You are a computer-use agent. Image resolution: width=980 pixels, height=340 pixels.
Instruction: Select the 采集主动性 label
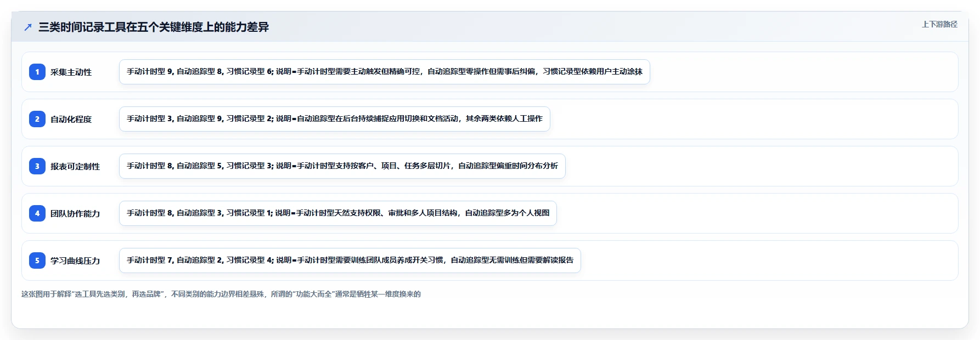pos(71,72)
